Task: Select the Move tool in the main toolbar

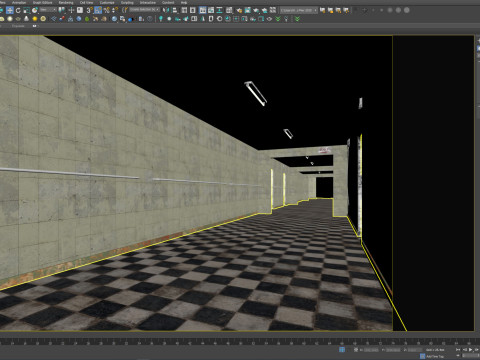Action: [x=10, y=10]
